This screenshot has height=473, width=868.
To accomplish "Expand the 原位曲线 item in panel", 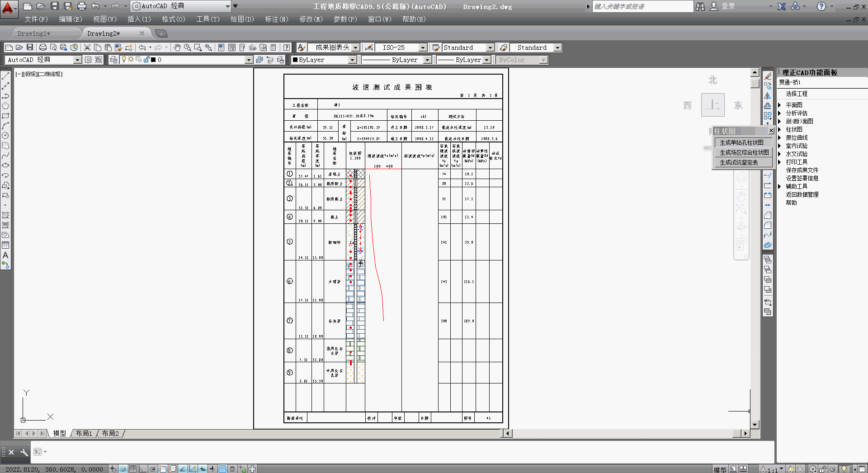I will [x=779, y=137].
